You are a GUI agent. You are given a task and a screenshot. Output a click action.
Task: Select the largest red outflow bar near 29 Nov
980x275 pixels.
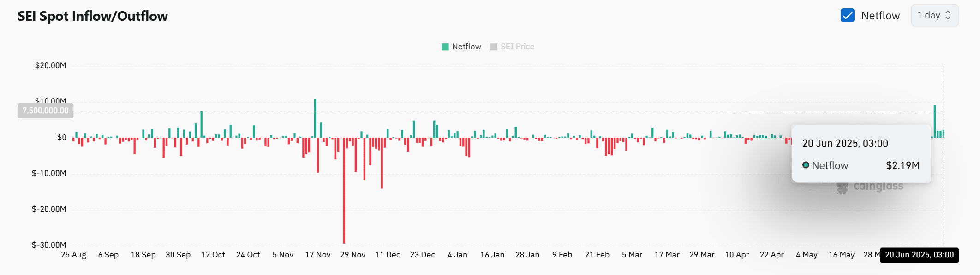344,193
